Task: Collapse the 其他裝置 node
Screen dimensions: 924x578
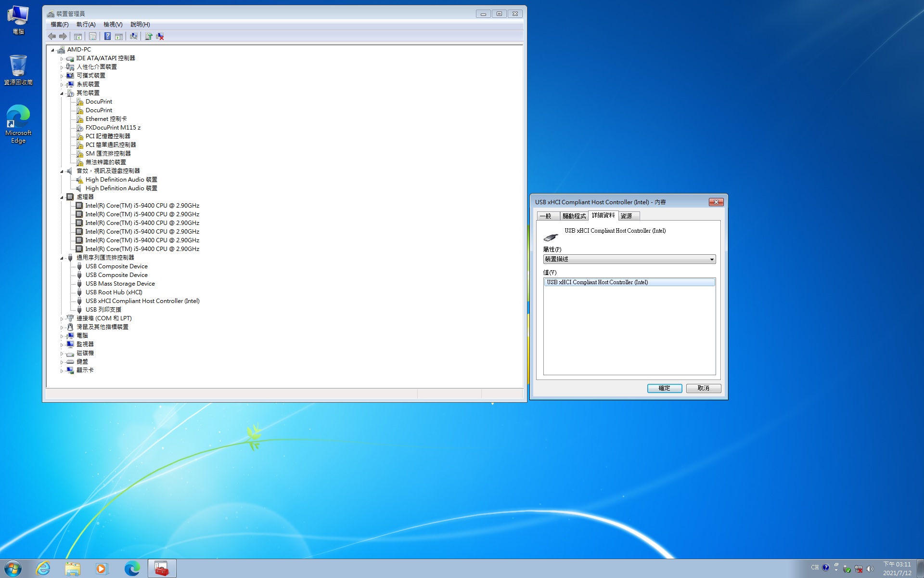Action: 62,93
